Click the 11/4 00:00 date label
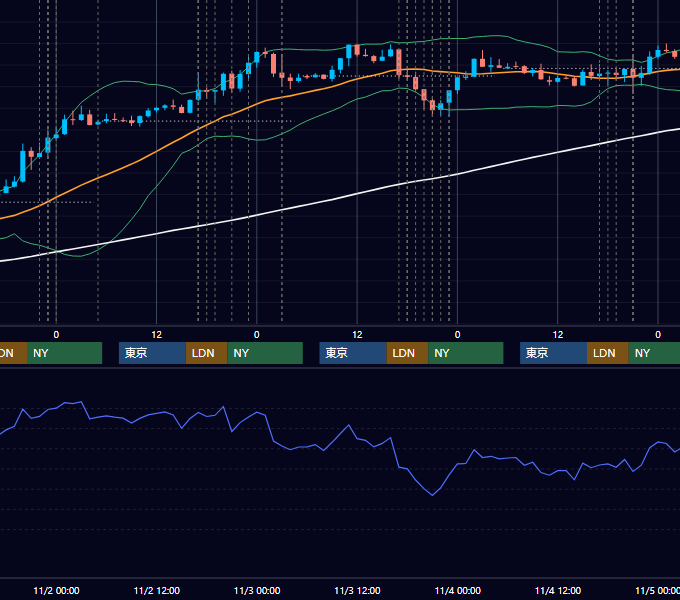The width and height of the screenshot is (680, 600). pyautogui.click(x=458, y=590)
